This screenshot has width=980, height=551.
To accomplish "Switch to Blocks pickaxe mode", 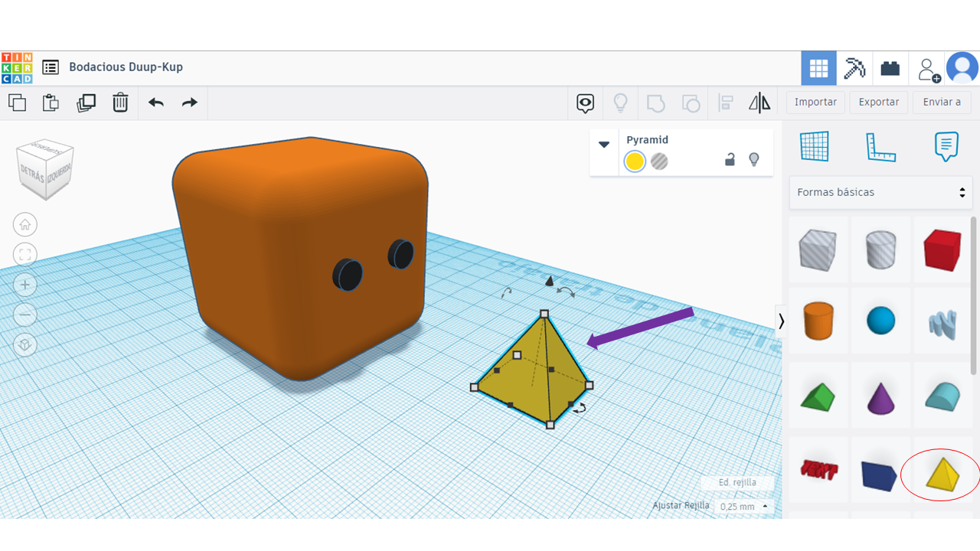I will (854, 68).
